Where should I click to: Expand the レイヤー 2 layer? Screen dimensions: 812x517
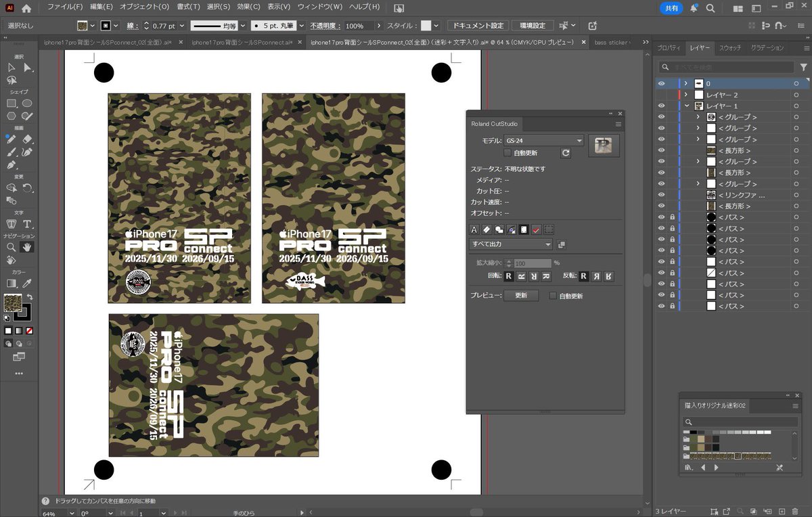(686, 95)
